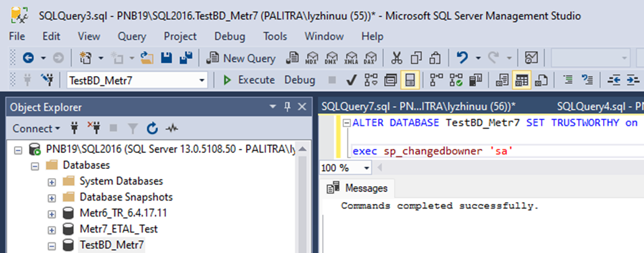Screen dimensions: 644x253
Task: Toggle Include Actual Execution Plan
Action: [x=436, y=80]
